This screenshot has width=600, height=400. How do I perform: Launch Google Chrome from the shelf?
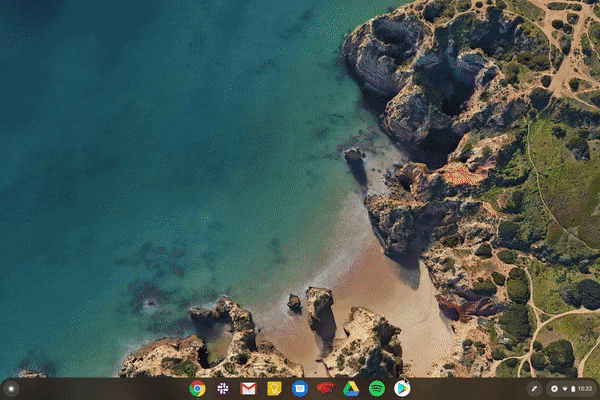(x=198, y=388)
